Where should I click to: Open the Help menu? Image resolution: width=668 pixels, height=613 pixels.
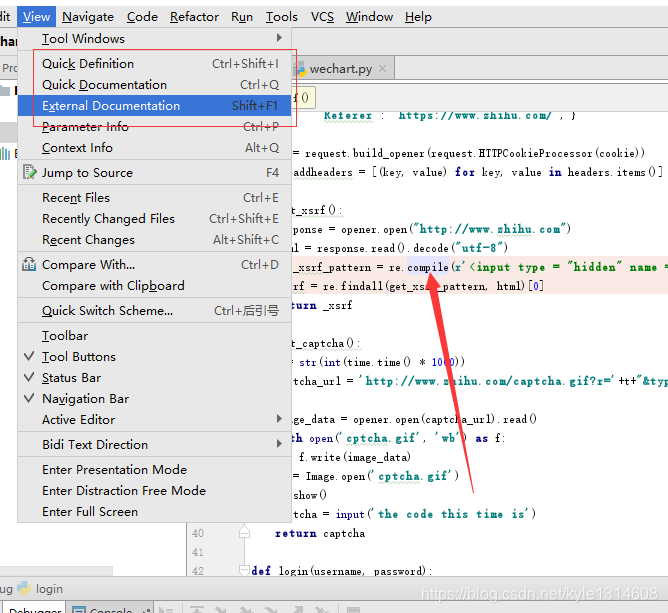click(418, 17)
